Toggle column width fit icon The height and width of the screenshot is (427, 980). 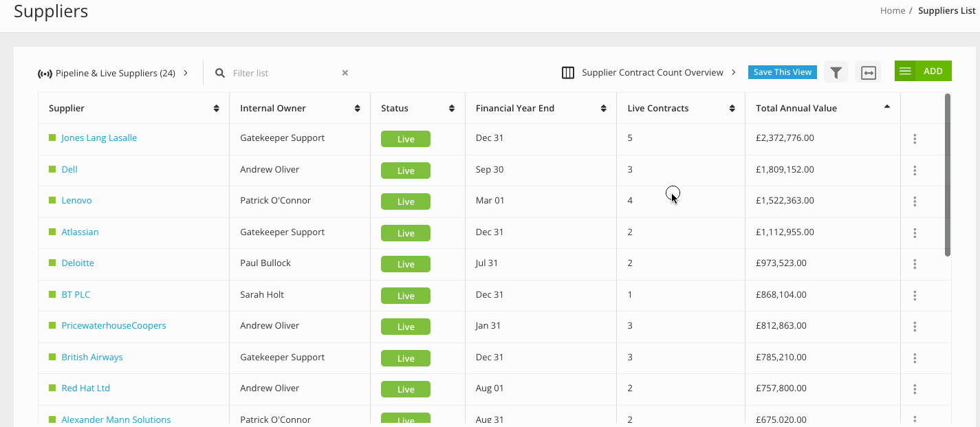pyautogui.click(x=868, y=72)
